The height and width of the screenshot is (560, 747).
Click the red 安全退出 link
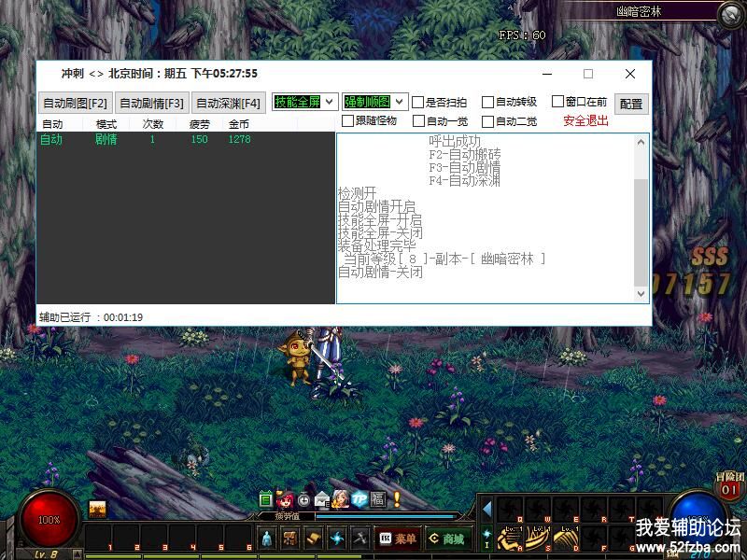click(x=585, y=121)
